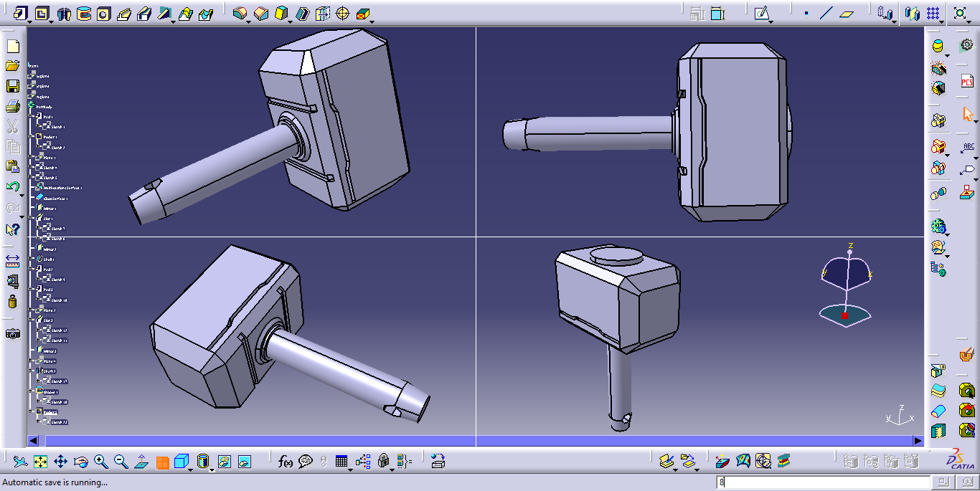The width and height of the screenshot is (980, 491).
Task: Create a reference Plane
Action: [847, 13]
